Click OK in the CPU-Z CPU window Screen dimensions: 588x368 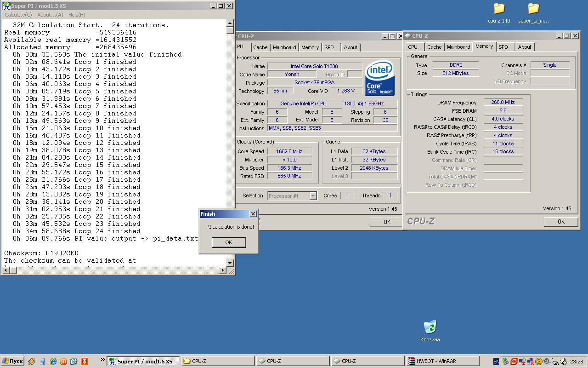pos(387,222)
